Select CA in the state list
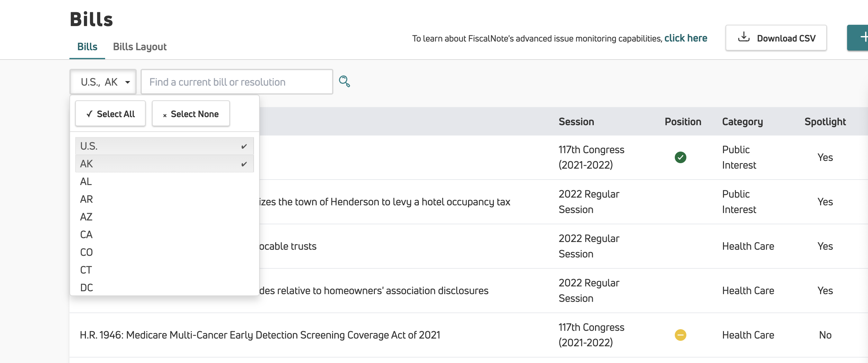Viewport: 868px width, 363px height. click(164, 235)
